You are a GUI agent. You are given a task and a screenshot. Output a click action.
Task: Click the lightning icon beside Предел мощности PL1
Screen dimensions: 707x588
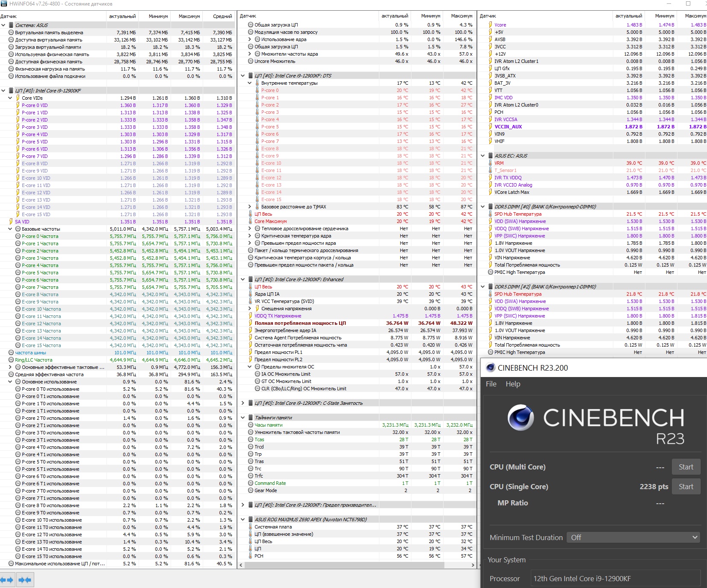click(x=251, y=352)
